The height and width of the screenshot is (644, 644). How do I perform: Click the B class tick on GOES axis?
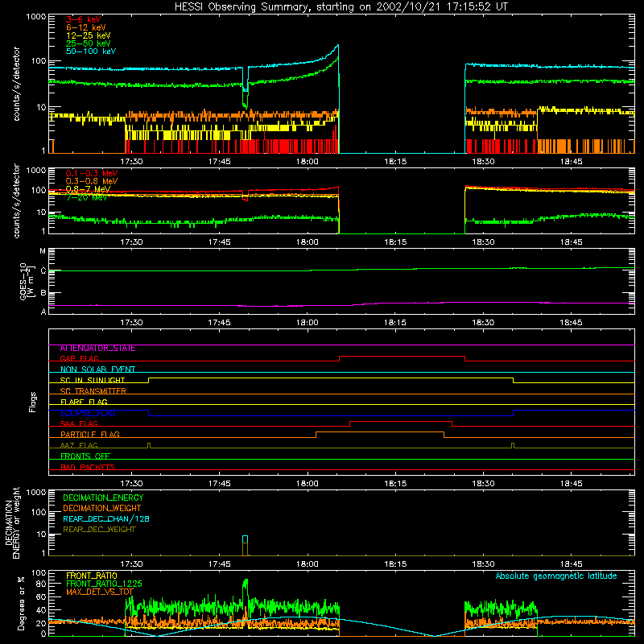43,293
